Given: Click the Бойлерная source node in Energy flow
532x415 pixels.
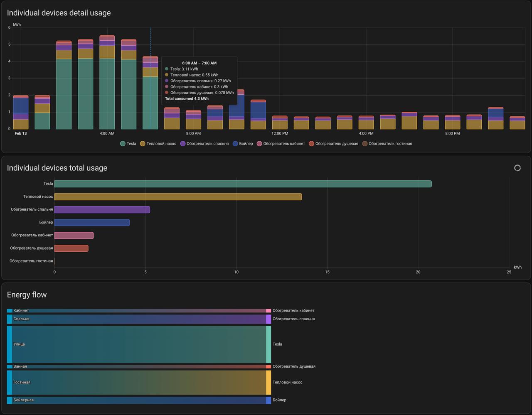Looking at the screenshot, I should [x=9, y=400].
